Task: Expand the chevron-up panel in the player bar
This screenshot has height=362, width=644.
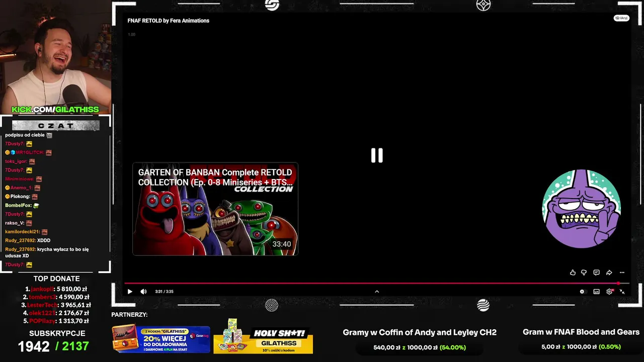Action: click(x=377, y=292)
